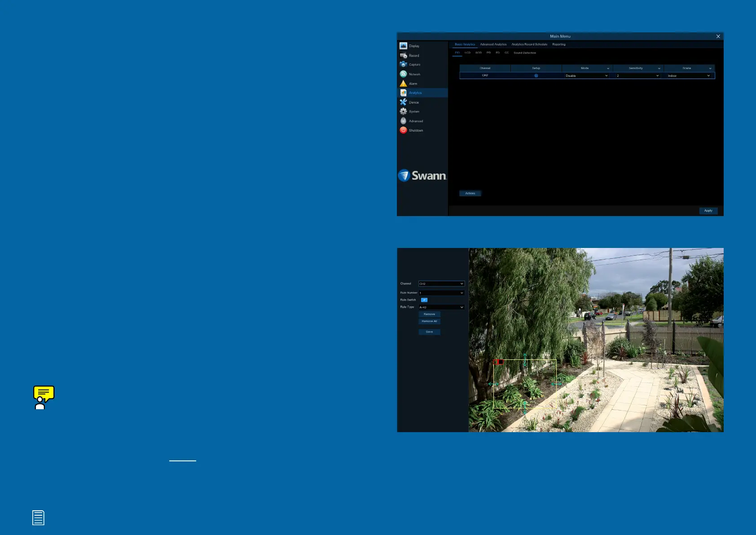The image size is (756, 535).
Task: Toggle the Rule Switch checkbox
Action: pos(424,300)
